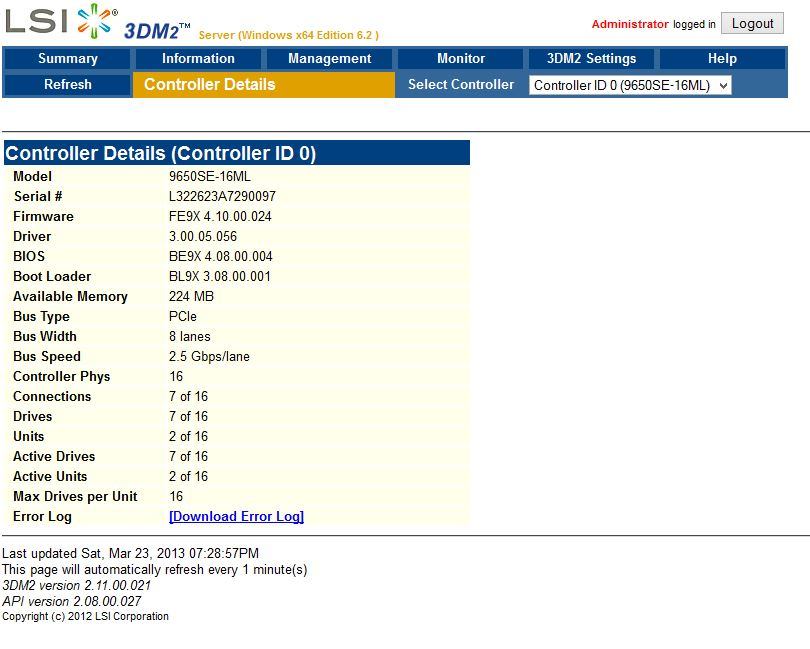Screen dimensions: 810x649
Task: Click the Administrator user label
Action: 630,24
